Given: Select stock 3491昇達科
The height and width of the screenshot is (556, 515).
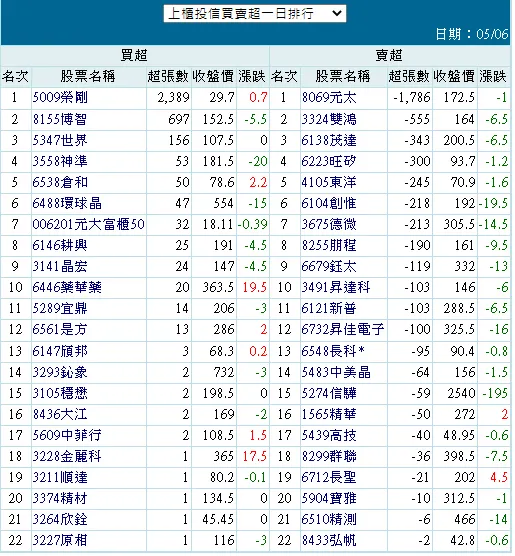Looking at the screenshot, I should [x=336, y=287].
